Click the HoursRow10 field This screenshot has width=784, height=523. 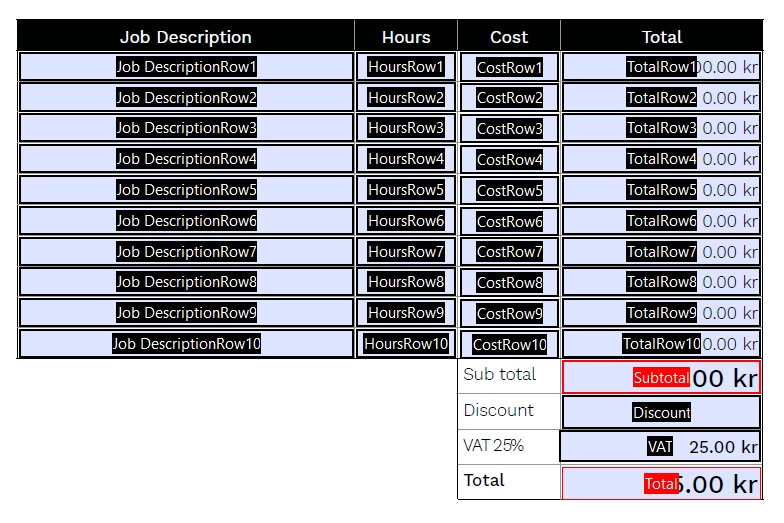pos(406,344)
